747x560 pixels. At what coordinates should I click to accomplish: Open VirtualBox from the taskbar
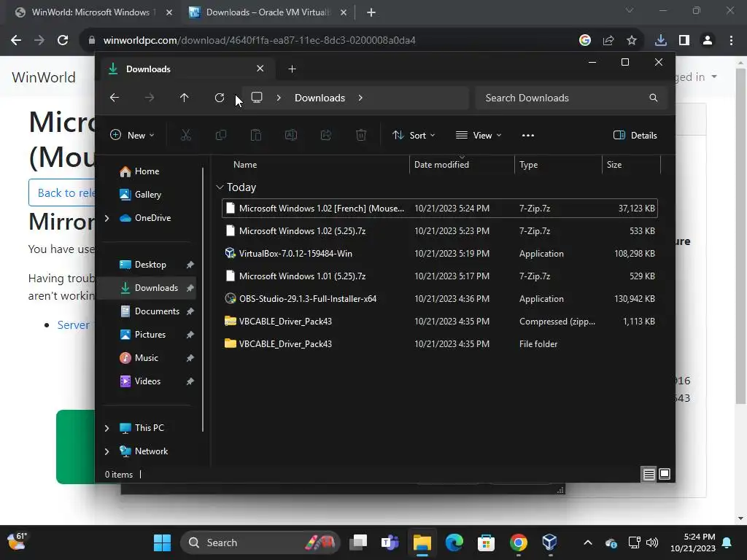click(x=549, y=542)
